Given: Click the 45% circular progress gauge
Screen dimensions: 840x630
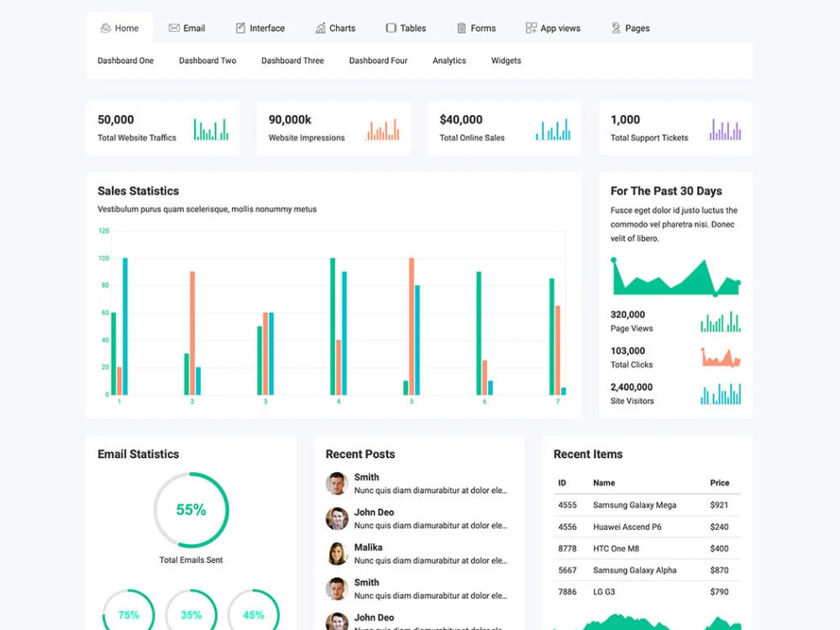Looking at the screenshot, I should (254, 611).
